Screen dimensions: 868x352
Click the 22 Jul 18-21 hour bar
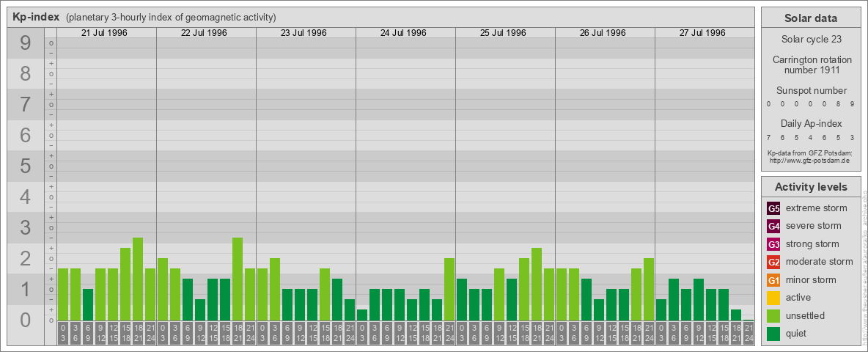238,279
